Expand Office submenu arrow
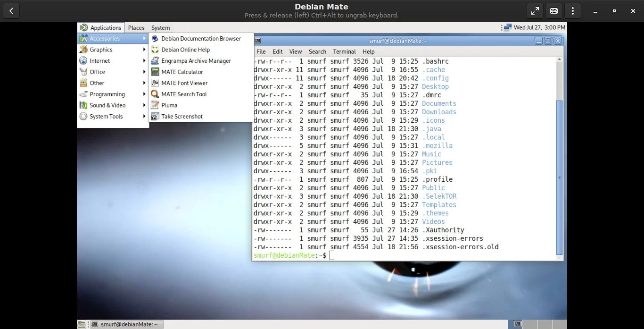Screen dimensions: 644x329 point(144,72)
